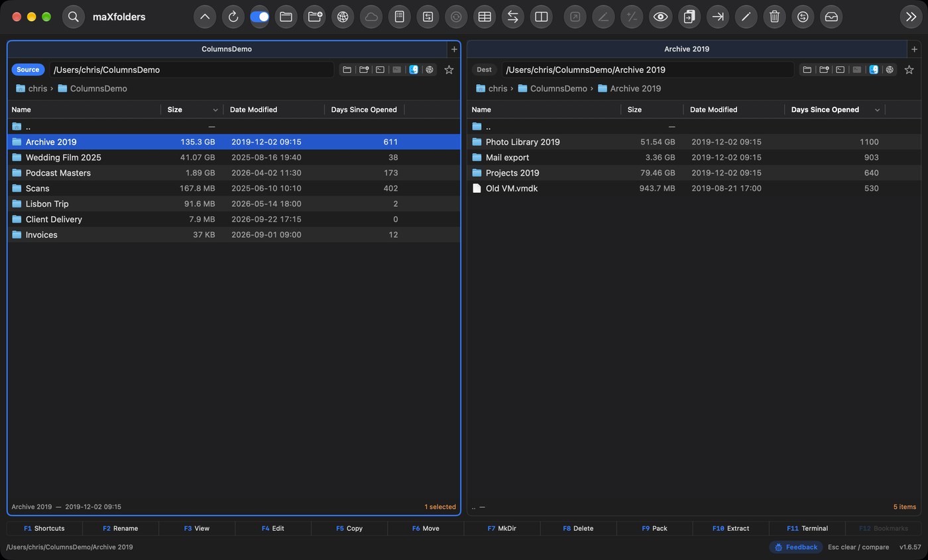This screenshot has width=928, height=560.
Task: Click globe icon in left panel path bar
Action: point(430,70)
